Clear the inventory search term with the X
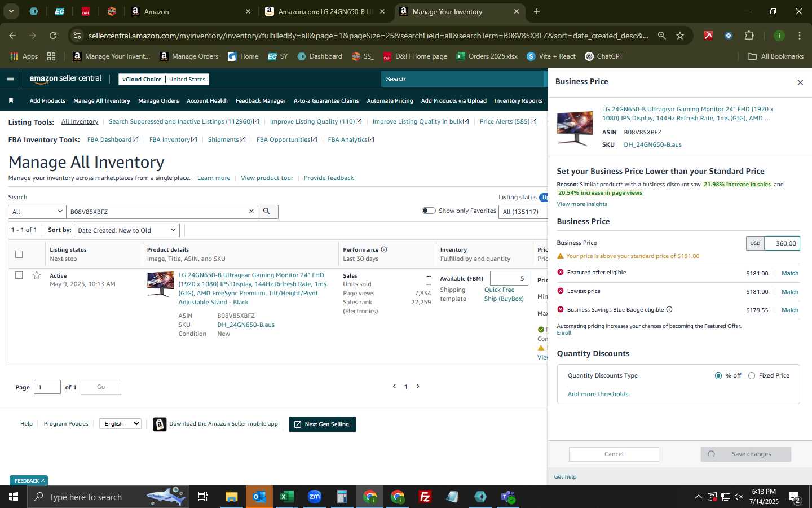 tap(251, 211)
